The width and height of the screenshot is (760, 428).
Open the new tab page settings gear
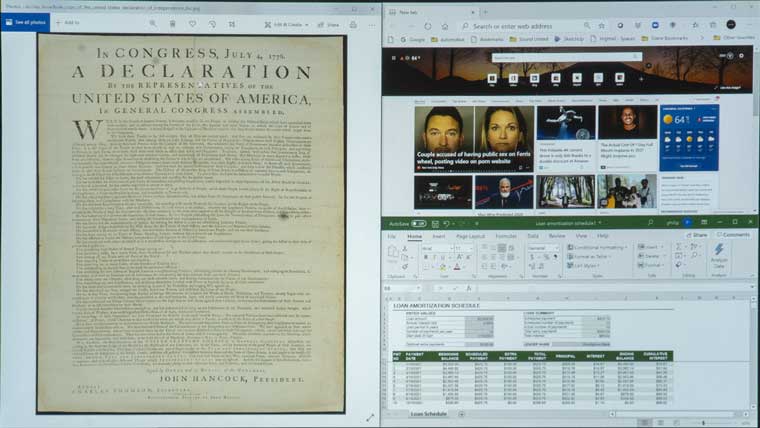point(741,56)
